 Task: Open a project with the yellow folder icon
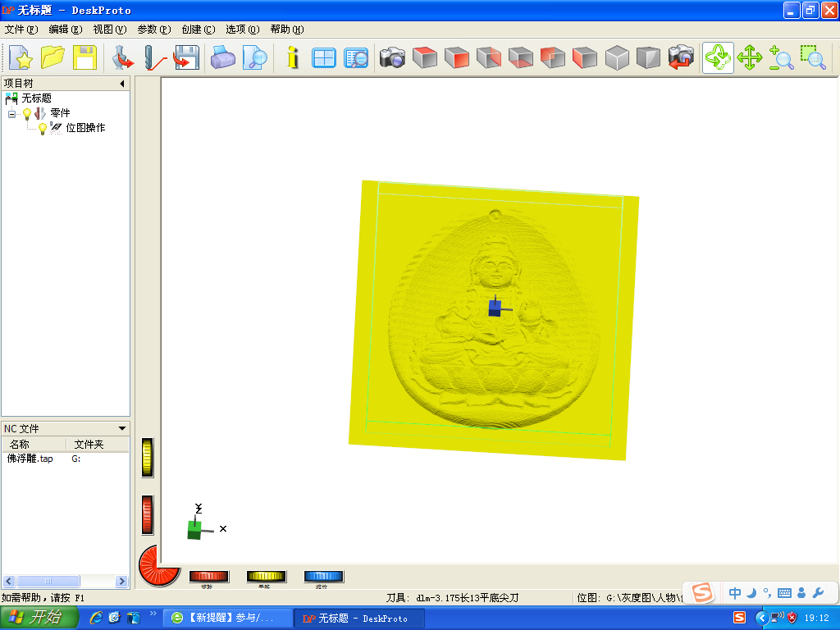point(52,57)
